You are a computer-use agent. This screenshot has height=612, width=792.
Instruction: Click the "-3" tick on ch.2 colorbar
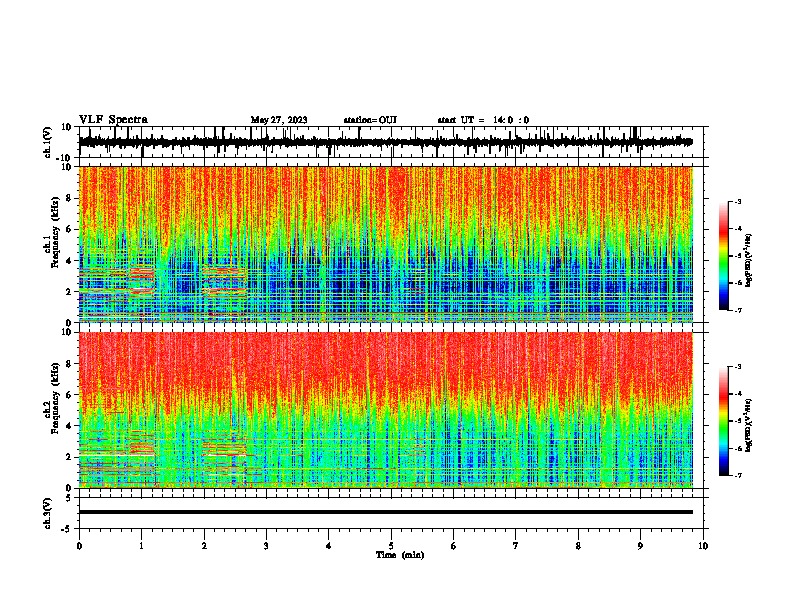pos(738,367)
